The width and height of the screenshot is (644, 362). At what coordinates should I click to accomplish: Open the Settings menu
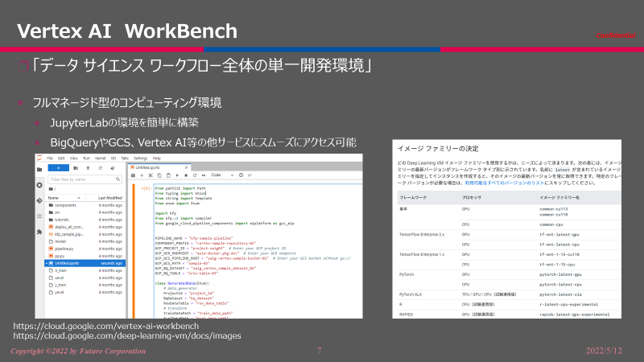[140, 158]
